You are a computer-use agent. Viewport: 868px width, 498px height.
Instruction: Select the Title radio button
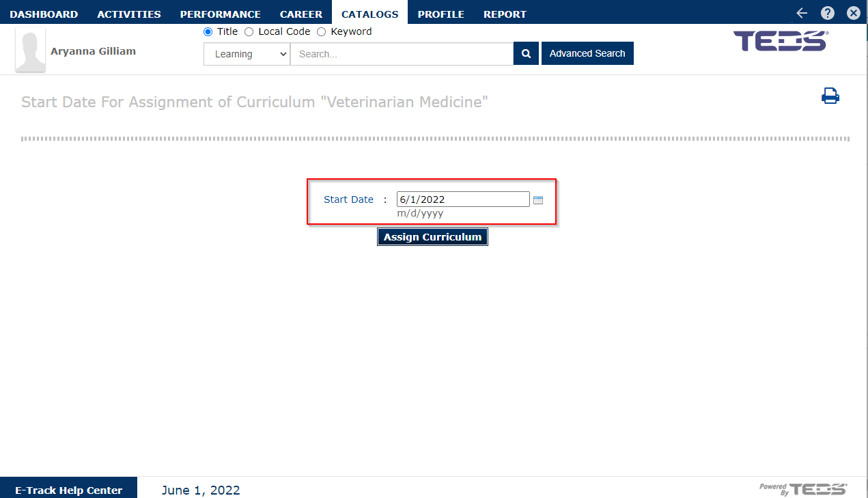point(208,31)
